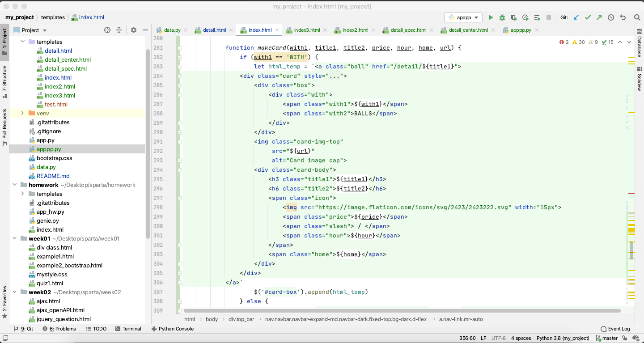Toggle the 1: Project tool window
644x343 pixels.
(4, 42)
